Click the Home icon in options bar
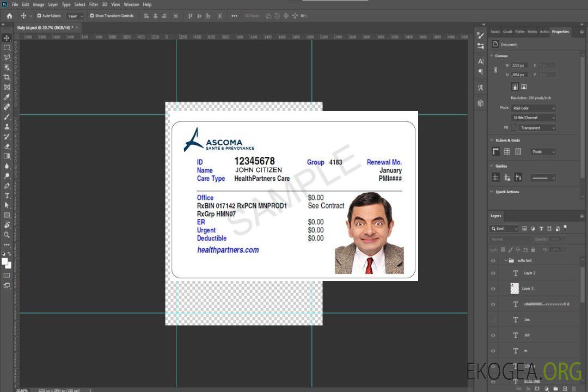588x392 pixels. 9,16
